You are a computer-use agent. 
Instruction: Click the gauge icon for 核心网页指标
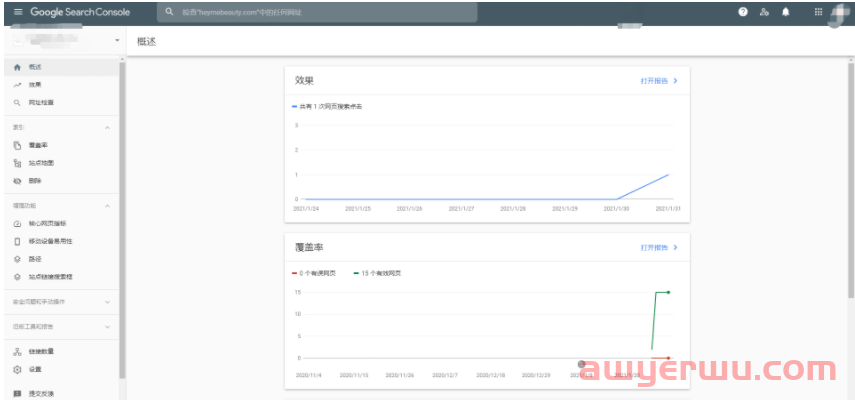(x=17, y=223)
